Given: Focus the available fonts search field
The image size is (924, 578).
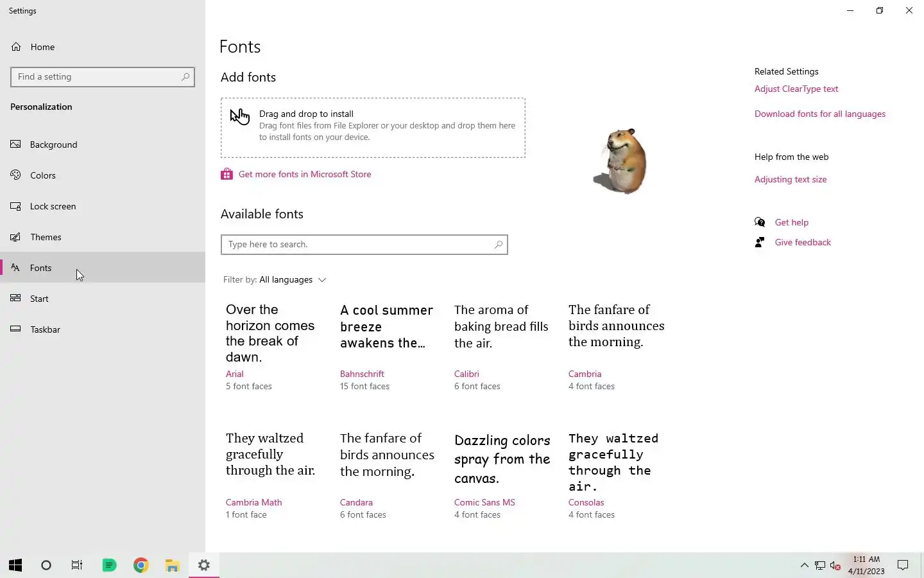Looking at the screenshot, I should pyautogui.click(x=364, y=245).
